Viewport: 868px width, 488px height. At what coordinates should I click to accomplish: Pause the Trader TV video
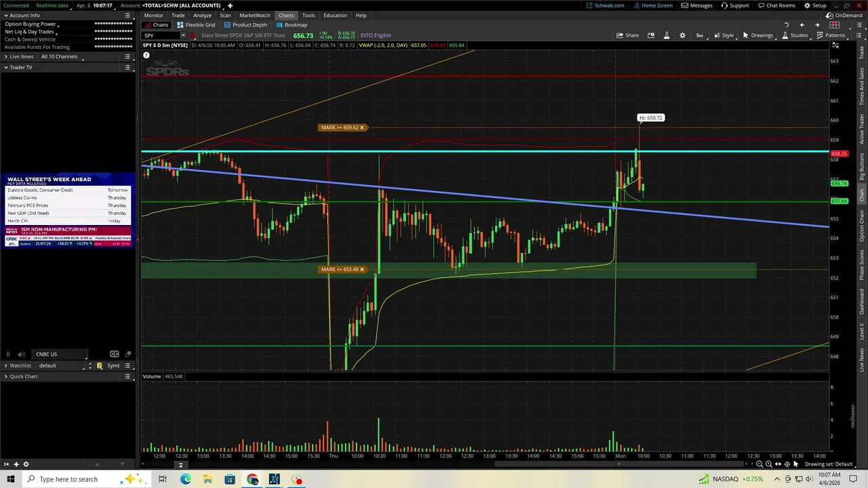tap(7, 354)
